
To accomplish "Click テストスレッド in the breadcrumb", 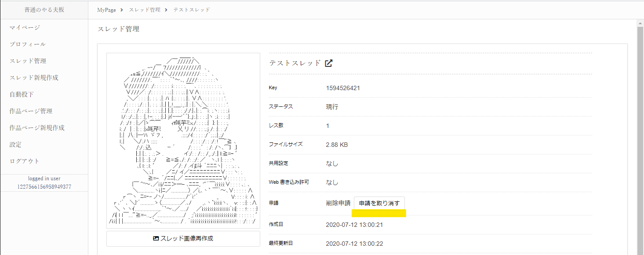I will pos(192,10).
